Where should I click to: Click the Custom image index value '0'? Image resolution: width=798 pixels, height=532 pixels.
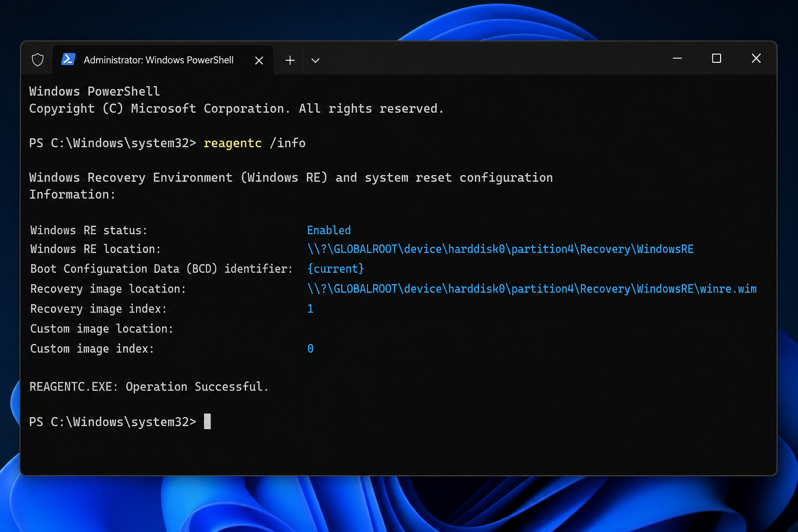pos(310,349)
